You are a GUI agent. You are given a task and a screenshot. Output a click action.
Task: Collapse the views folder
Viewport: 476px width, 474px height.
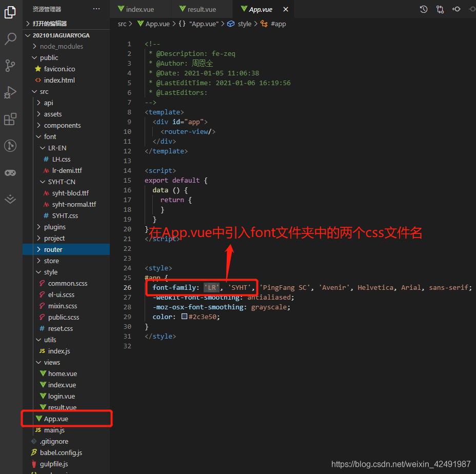click(66, 362)
